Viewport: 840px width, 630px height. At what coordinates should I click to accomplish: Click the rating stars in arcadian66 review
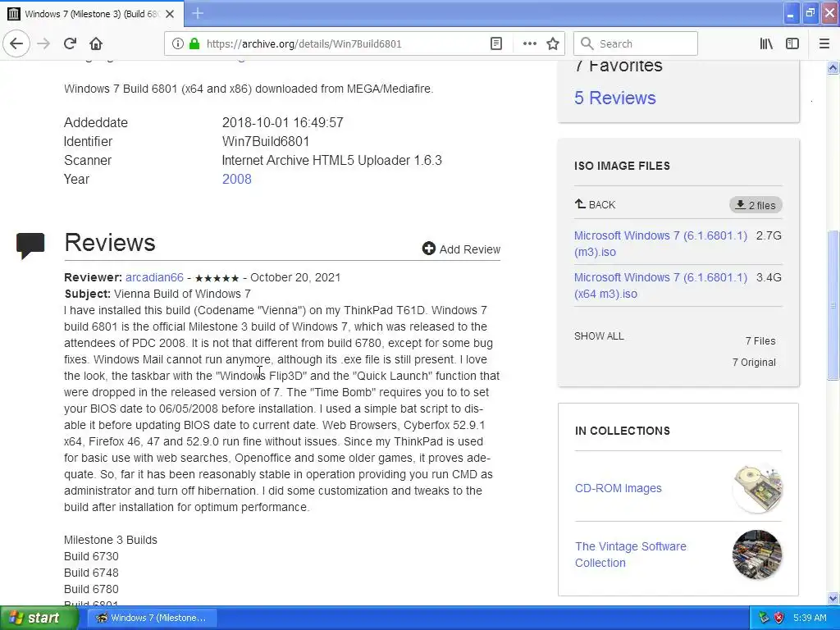[x=217, y=278]
